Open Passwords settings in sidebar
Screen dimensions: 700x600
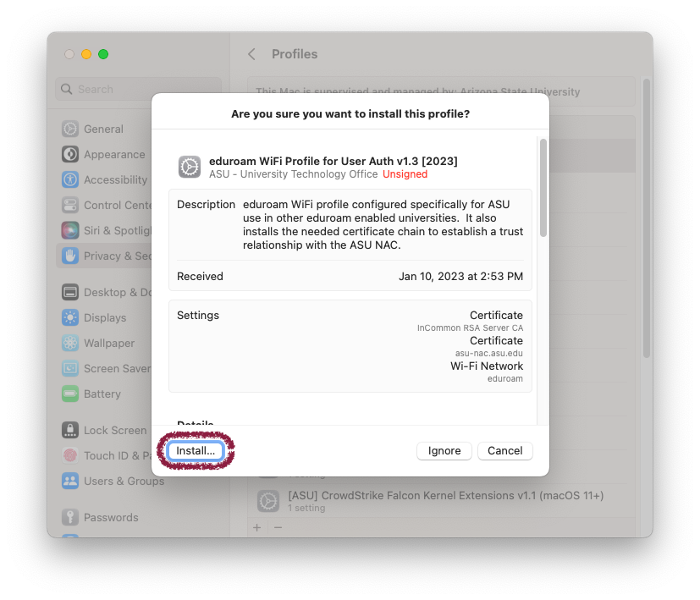(110, 518)
